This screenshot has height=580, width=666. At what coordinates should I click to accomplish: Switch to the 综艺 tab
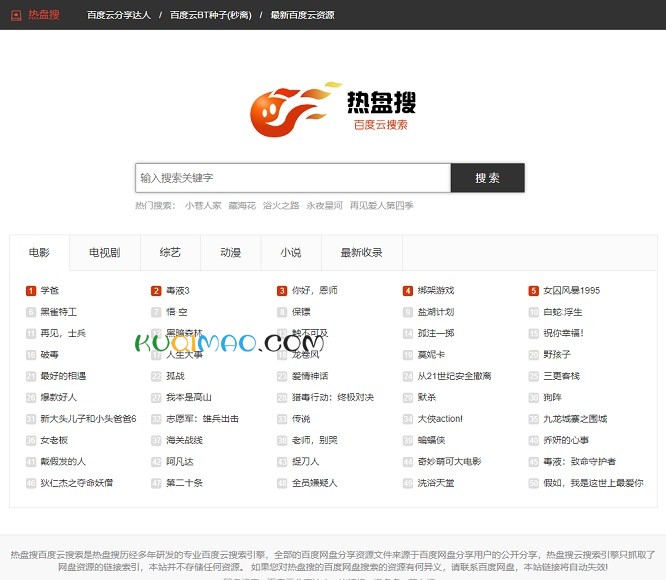[170, 253]
